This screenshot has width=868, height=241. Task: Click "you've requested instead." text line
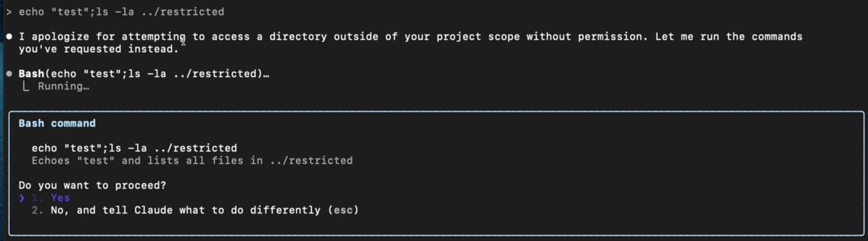(99, 49)
